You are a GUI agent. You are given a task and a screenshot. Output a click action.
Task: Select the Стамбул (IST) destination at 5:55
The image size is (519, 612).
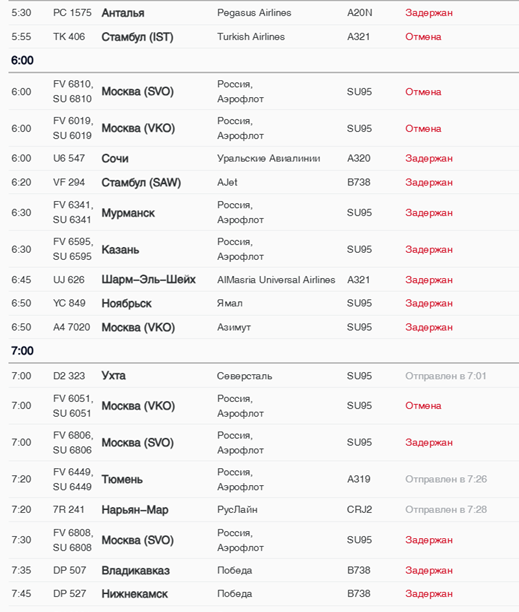click(137, 37)
